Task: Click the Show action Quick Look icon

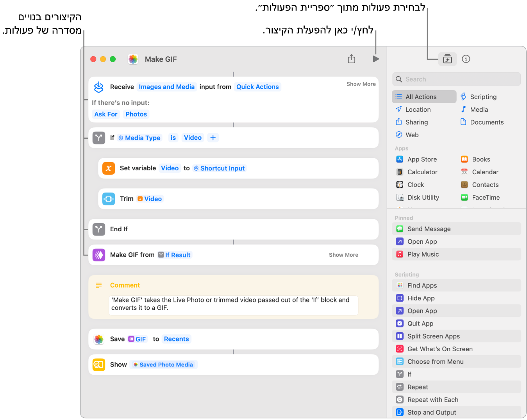Action: tap(99, 365)
